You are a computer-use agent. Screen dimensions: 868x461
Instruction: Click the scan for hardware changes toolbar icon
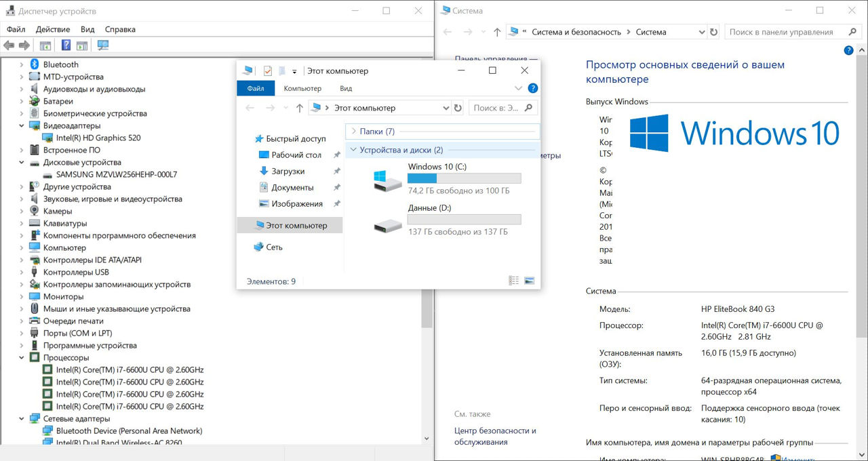click(x=103, y=45)
